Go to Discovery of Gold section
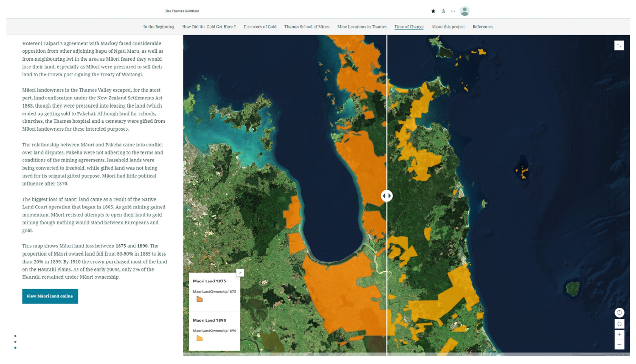 tap(260, 27)
